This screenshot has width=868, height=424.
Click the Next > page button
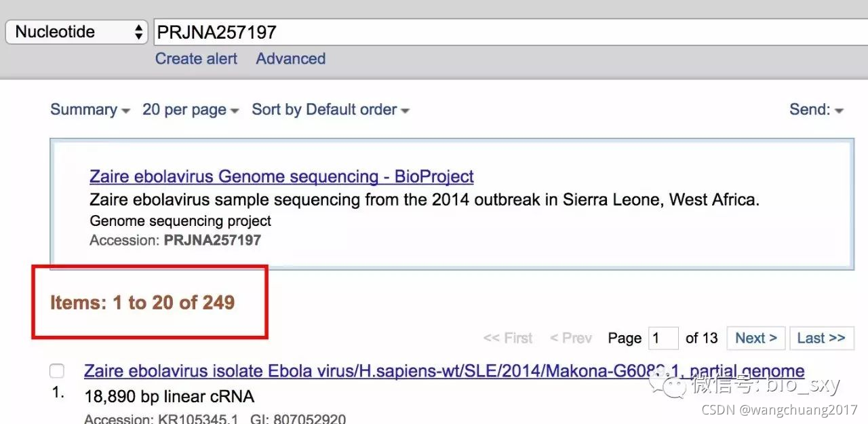tap(755, 338)
